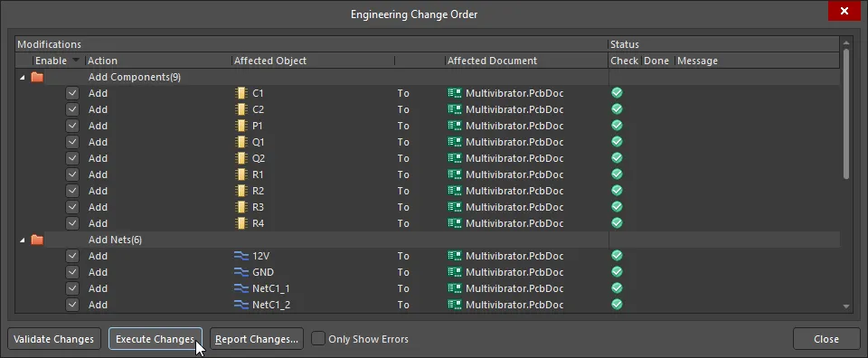Screen dimensions: 868x358
Task: Click the Message column header
Action: [x=758, y=61]
